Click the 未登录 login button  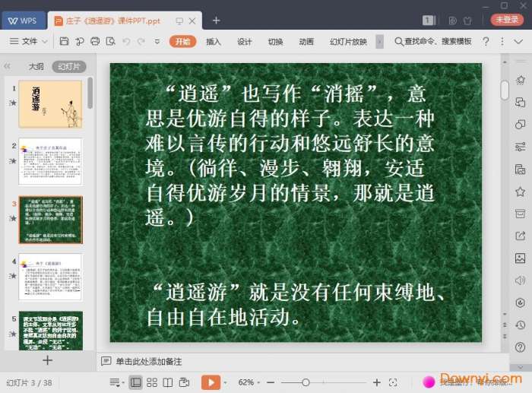(507, 20)
